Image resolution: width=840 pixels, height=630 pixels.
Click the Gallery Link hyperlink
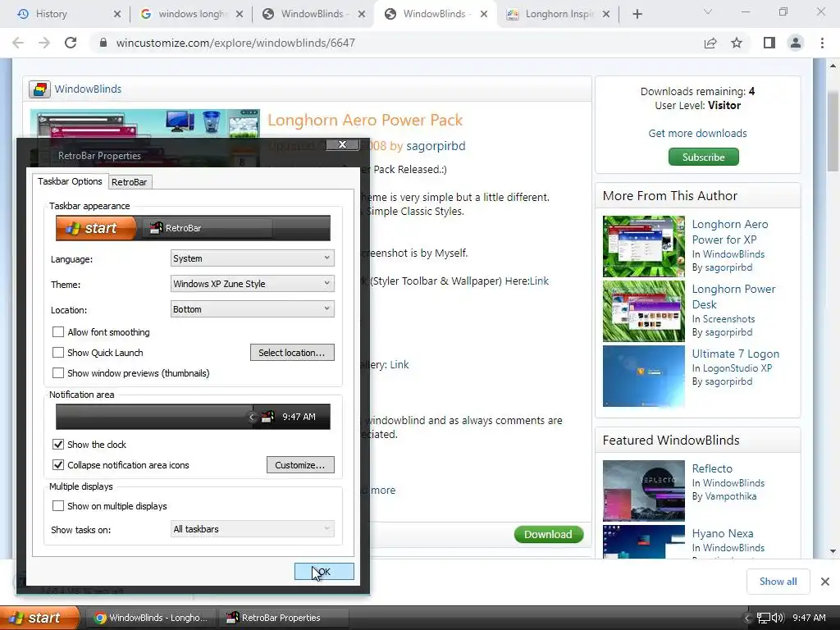[x=399, y=364]
